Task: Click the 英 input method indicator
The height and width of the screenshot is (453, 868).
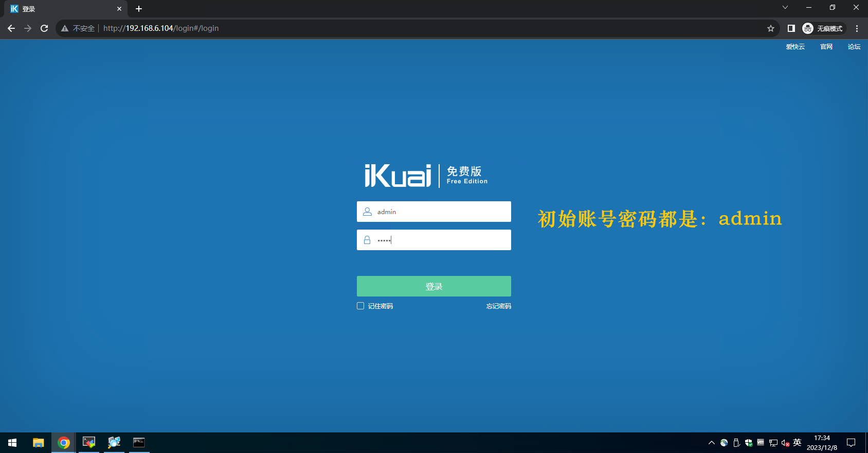Action: (x=797, y=442)
